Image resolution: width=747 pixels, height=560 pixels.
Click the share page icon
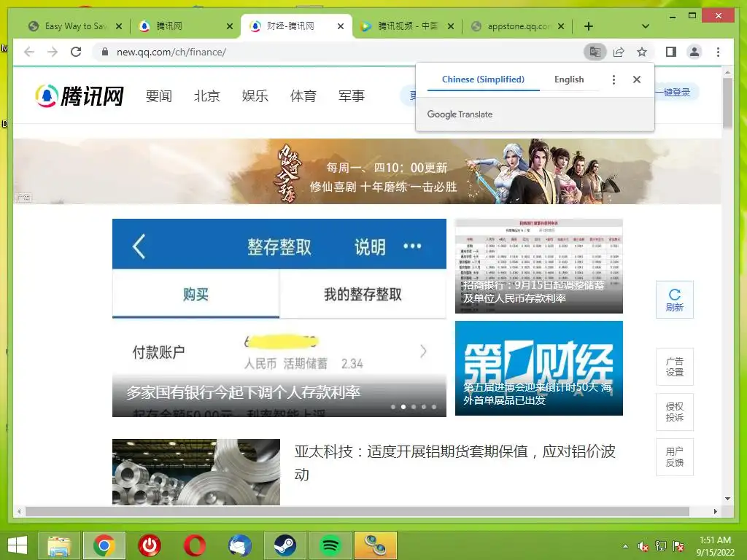(619, 52)
